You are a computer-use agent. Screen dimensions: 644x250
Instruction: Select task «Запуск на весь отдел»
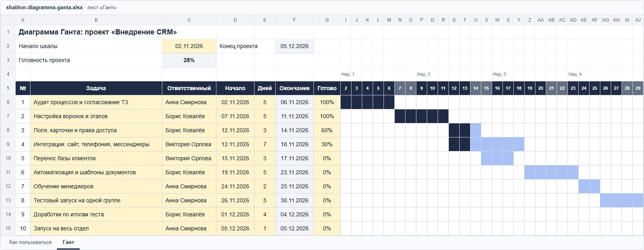(96, 228)
